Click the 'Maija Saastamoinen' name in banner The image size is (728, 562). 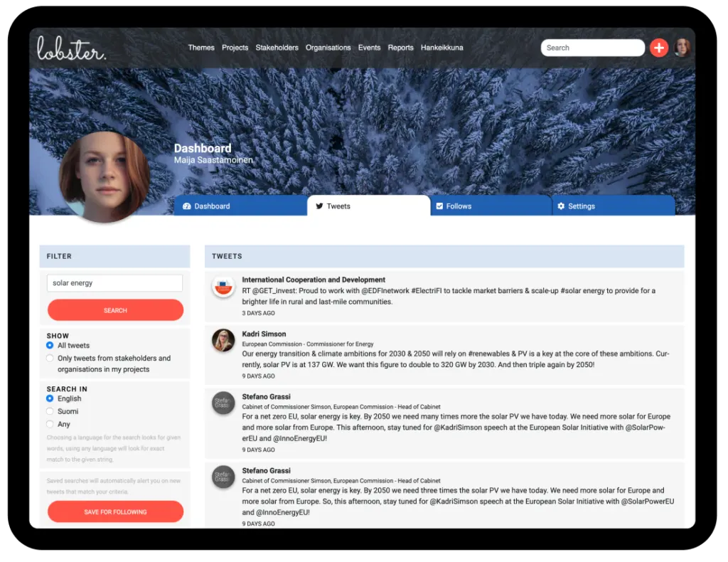coord(213,160)
